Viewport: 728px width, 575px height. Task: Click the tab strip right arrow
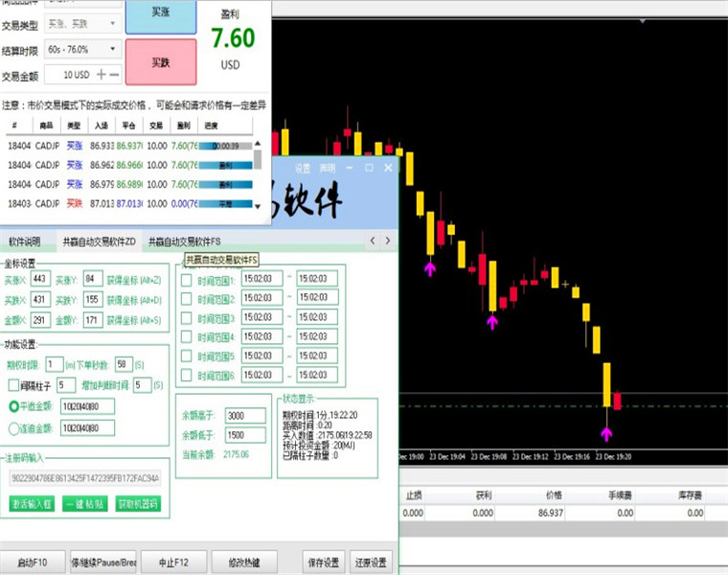click(x=388, y=241)
